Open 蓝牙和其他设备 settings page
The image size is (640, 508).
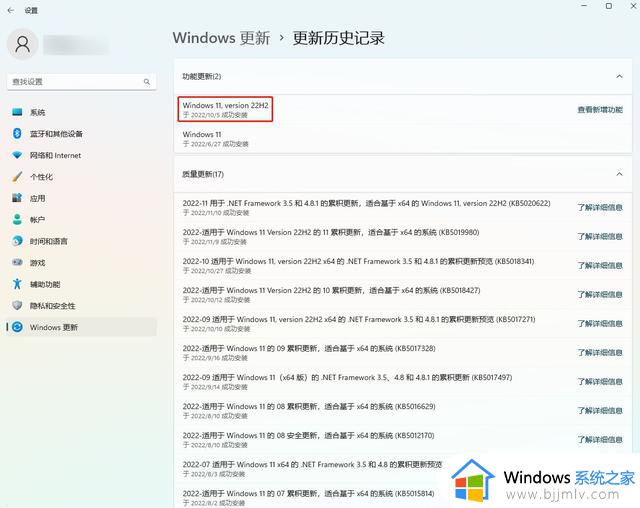(x=82, y=134)
